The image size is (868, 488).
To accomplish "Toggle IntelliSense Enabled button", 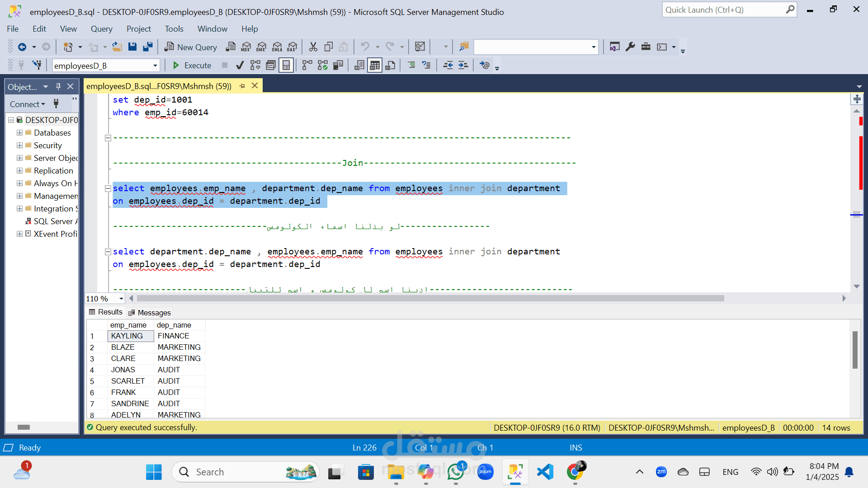I will [286, 66].
